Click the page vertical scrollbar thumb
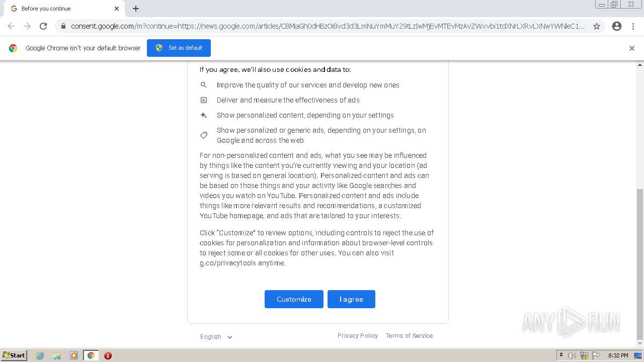Viewport: 644px width, 362px height. [x=640, y=264]
